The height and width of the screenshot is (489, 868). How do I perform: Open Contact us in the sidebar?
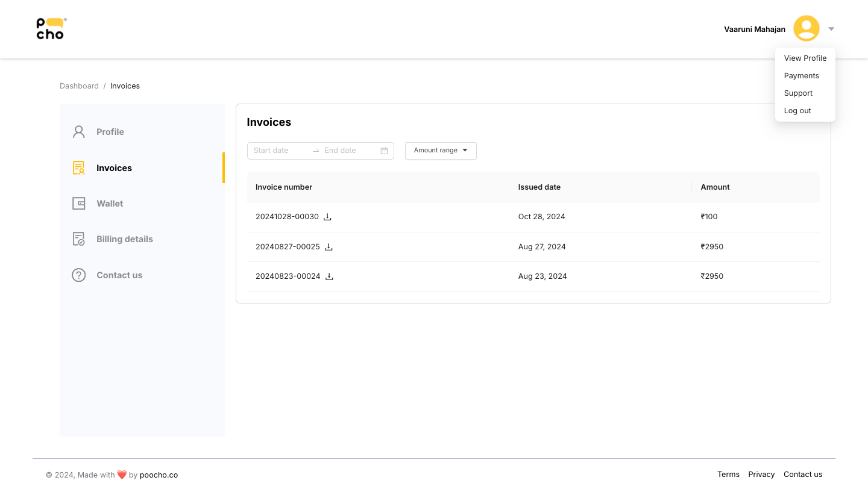click(119, 275)
